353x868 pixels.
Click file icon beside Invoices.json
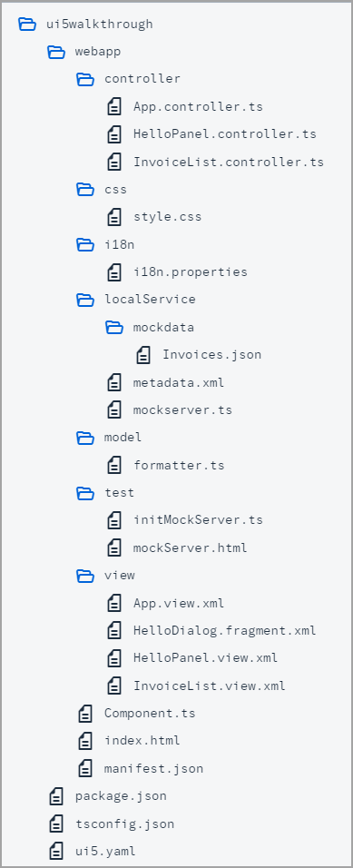(143, 354)
